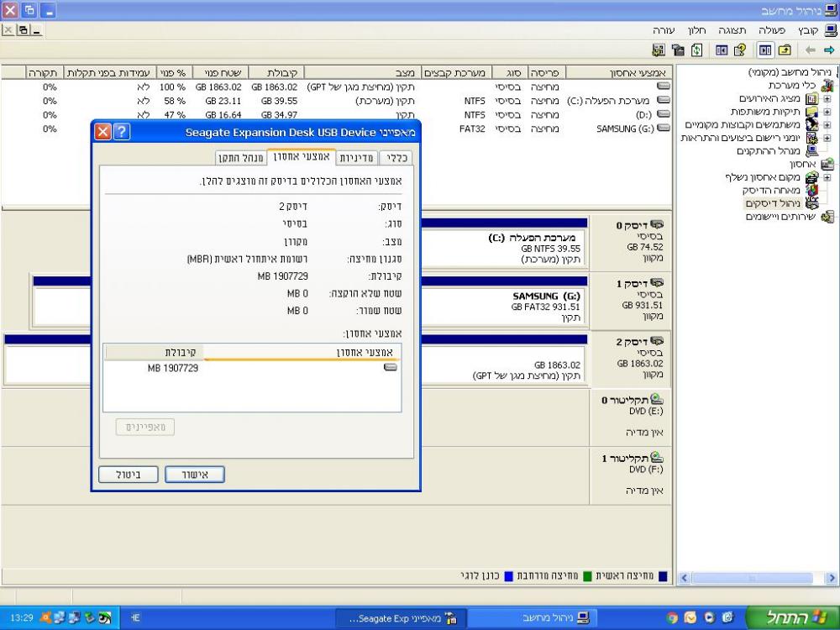The height and width of the screenshot is (630, 840).
Task: Expand the Shared Folders (תיקיות משותפות) node
Action: click(x=827, y=112)
